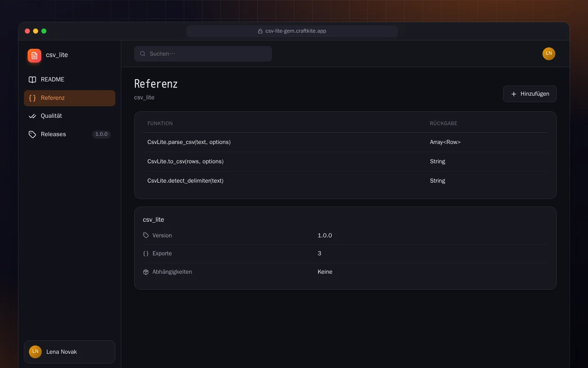
Task: Click the Referenz curly braces icon
Action: [32, 98]
